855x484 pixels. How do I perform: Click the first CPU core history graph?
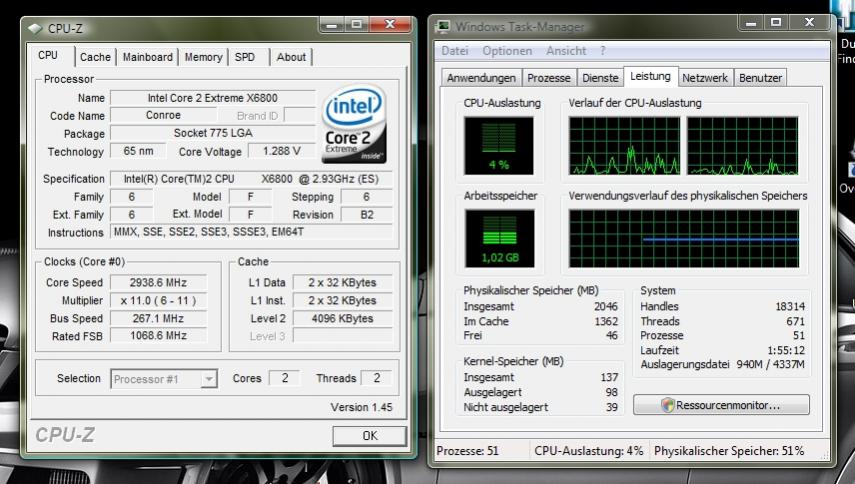[624, 146]
